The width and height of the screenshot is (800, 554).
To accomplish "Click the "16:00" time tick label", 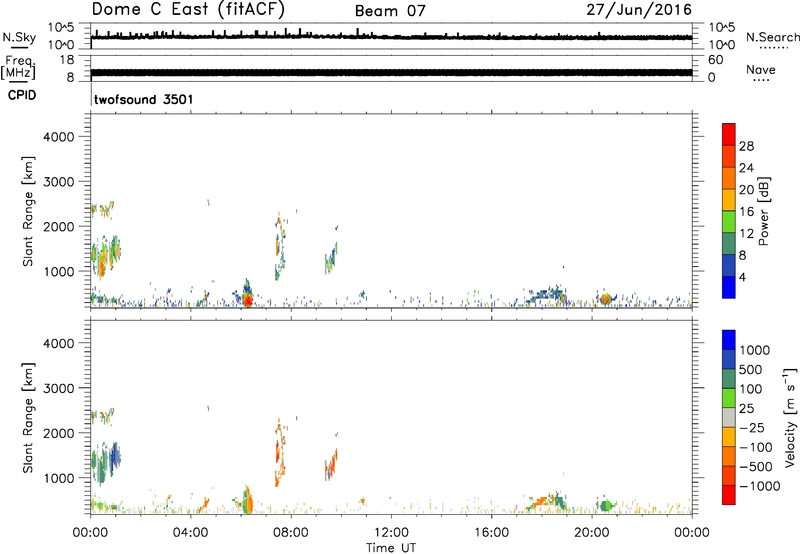I will pos(491,533).
